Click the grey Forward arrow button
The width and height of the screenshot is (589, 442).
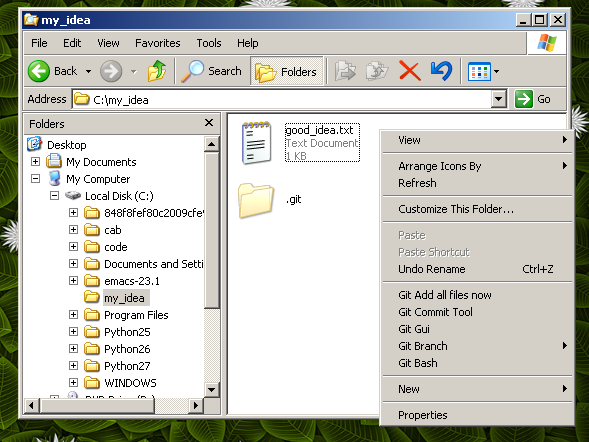pos(111,71)
